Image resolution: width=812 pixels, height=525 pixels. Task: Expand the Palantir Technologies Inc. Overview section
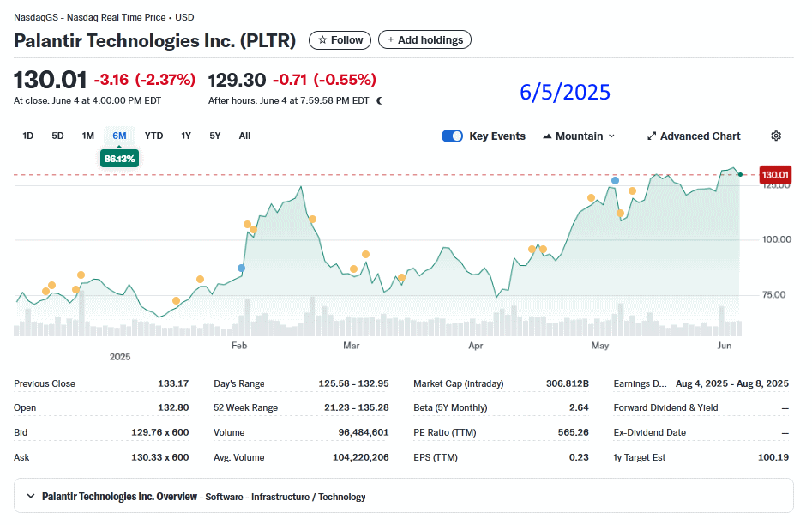click(x=403, y=496)
